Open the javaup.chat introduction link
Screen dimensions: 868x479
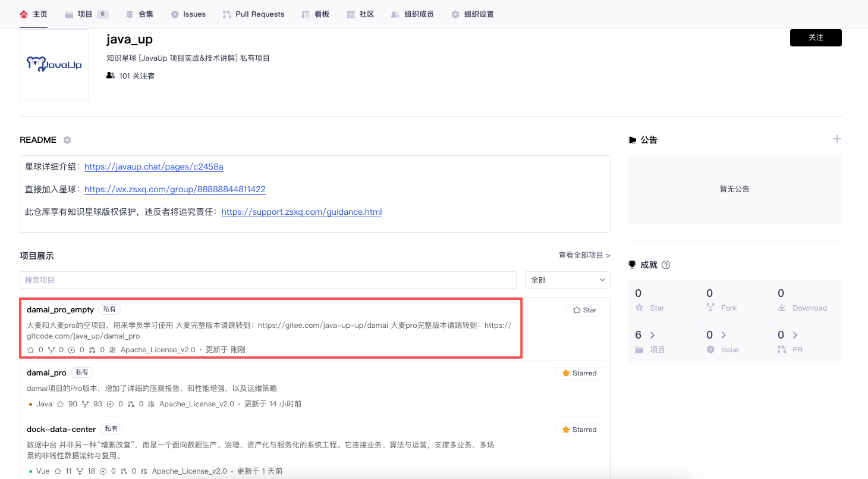point(154,167)
